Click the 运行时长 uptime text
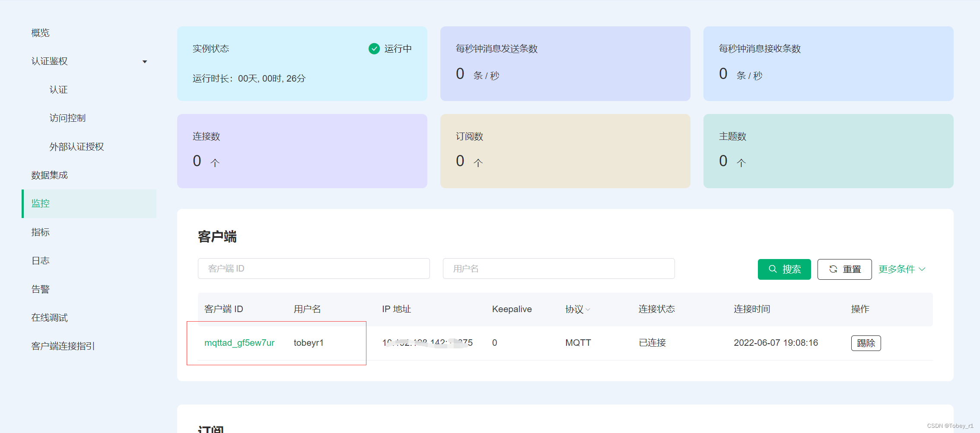 coord(249,79)
